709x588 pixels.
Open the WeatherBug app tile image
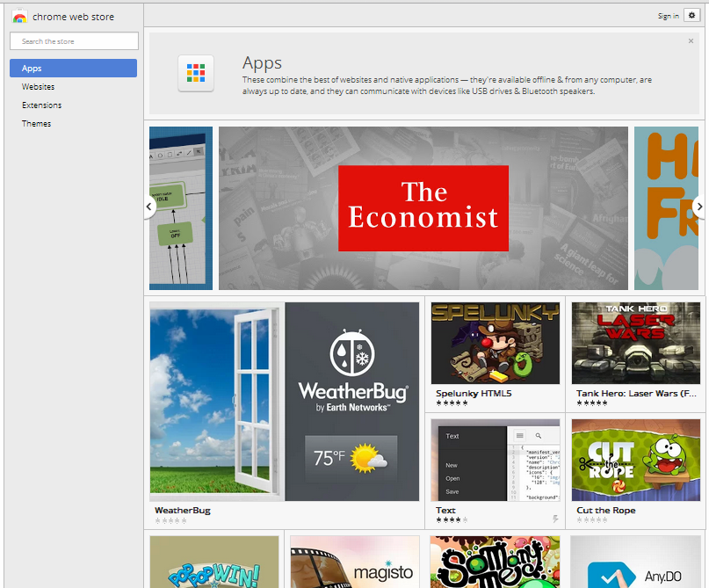tap(285, 402)
